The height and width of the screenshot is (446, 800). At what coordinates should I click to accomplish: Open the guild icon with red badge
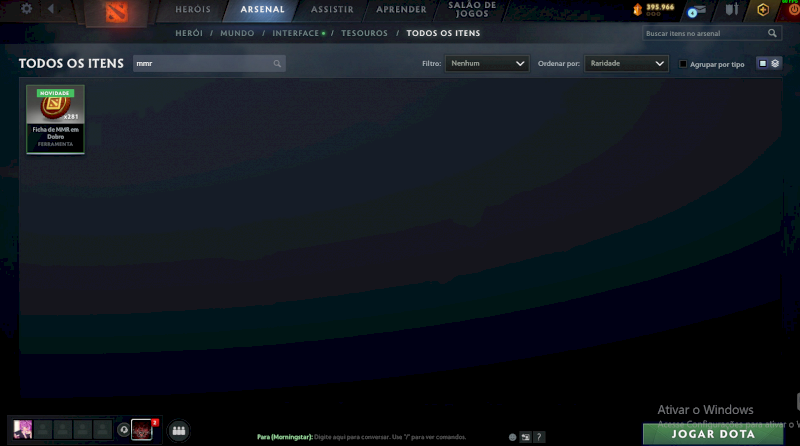[142, 430]
